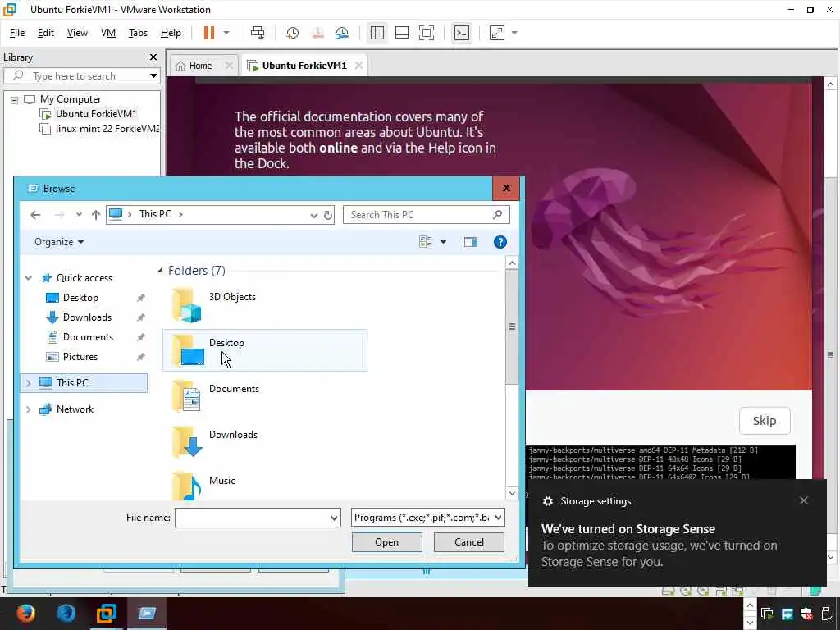The width and height of the screenshot is (840, 630).
Task: Enter full screen mode icon
Action: (x=427, y=33)
